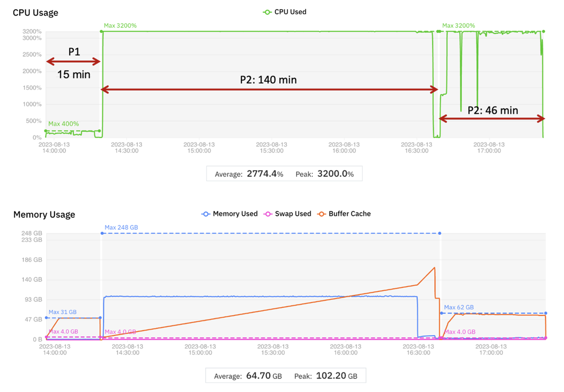Screen dimensions: 564x392
Task: Toggle the CPU Used legend marker
Action: pyautogui.click(x=267, y=12)
